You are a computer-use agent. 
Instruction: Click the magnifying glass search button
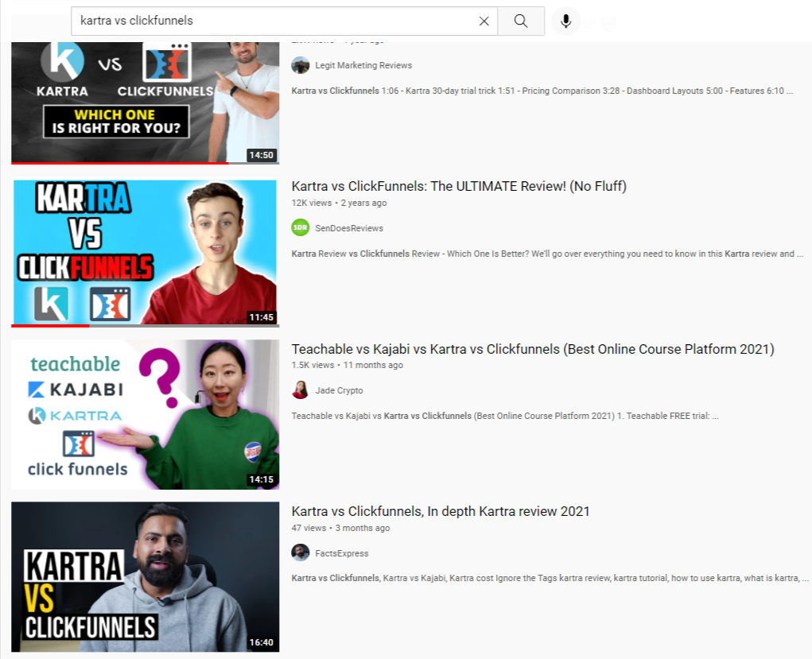pos(520,21)
